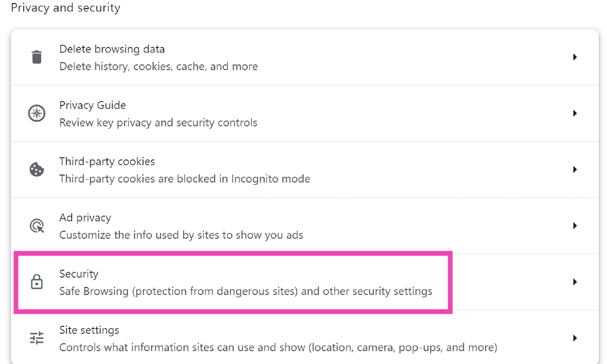This screenshot has height=364, width=607.
Task: Open the Site settings chevron arrow
Action: coord(575,338)
